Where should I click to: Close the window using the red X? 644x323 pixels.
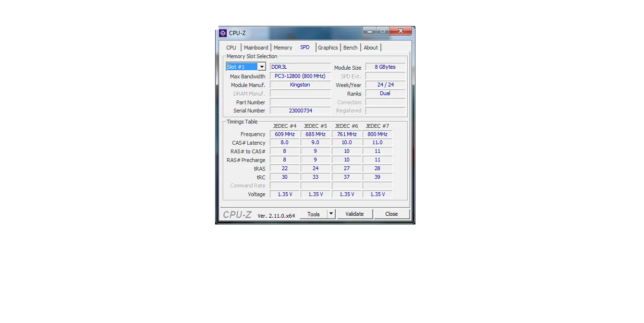[401, 31]
